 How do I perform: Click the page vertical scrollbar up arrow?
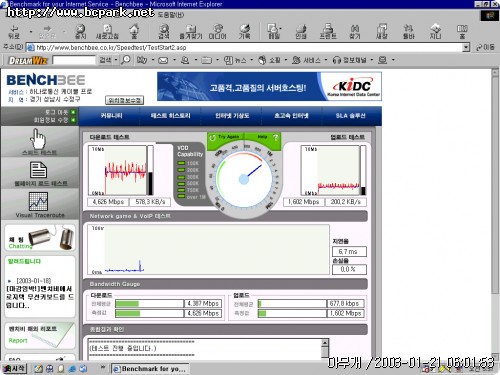click(496, 73)
